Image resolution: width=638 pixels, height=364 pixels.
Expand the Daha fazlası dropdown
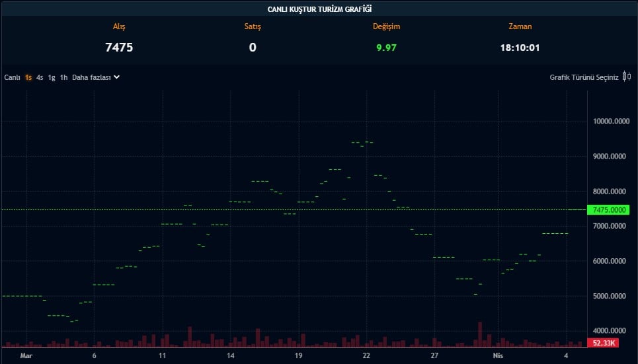coord(96,77)
